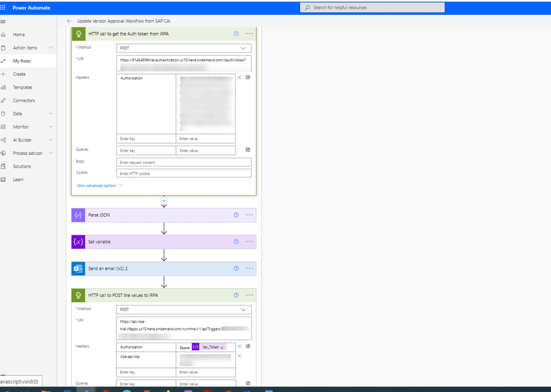Delete Authorization header with Bearer Var_Token
This screenshot has height=392, width=551.
[x=239, y=347]
